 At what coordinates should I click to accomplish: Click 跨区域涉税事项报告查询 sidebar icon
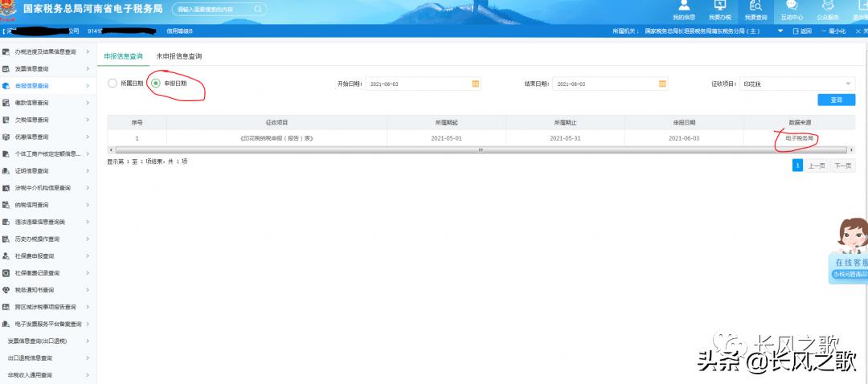pyautogui.click(x=6, y=307)
